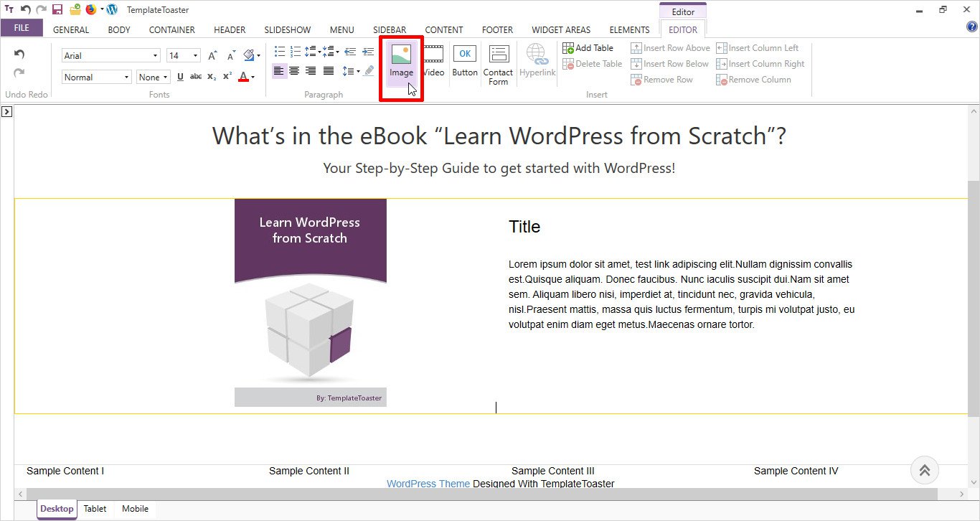Screen dimensions: 980x521
Task: Switch to the Tablet preview view
Action: [x=95, y=509]
